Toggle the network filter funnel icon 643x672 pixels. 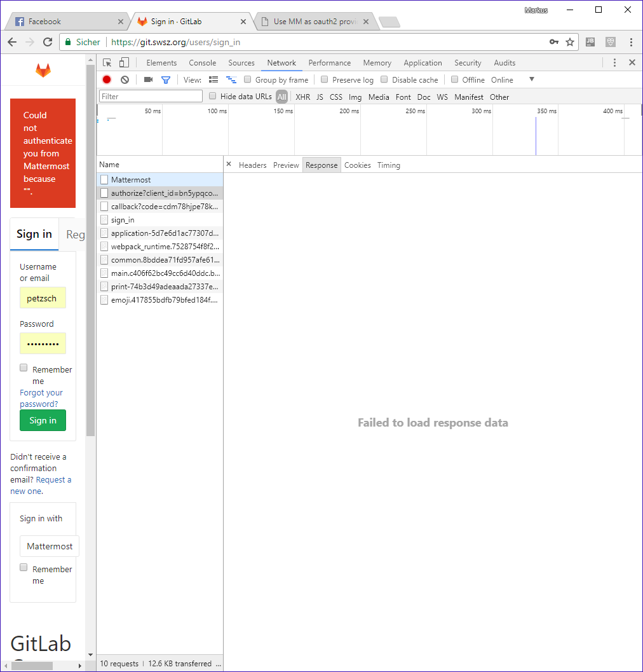pos(166,79)
